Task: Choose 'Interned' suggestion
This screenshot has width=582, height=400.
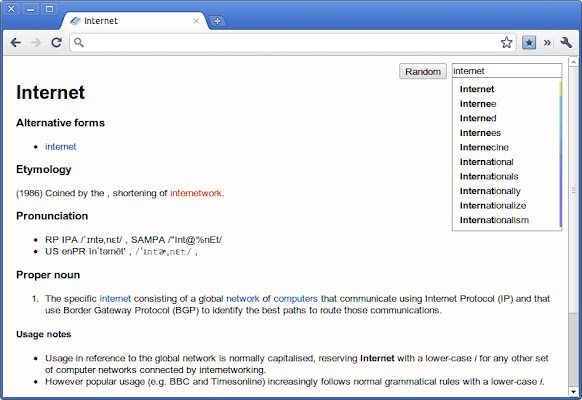Action: tap(507, 118)
